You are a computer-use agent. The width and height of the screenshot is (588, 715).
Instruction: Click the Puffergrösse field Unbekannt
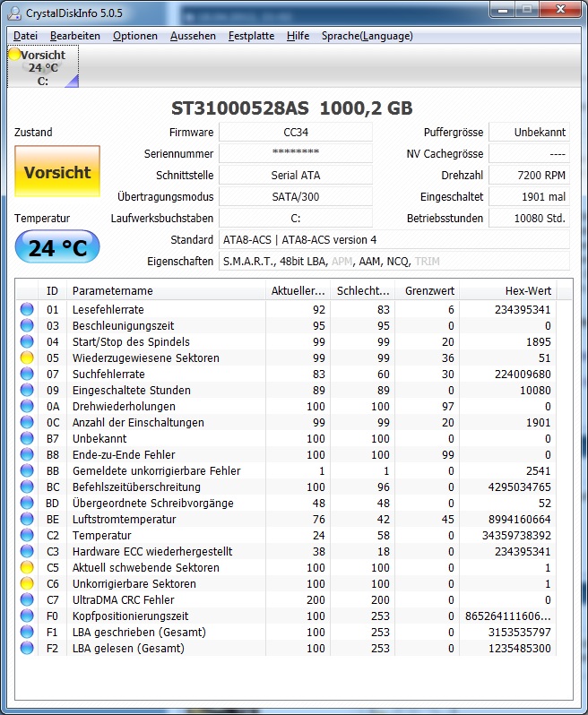(x=529, y=133)
